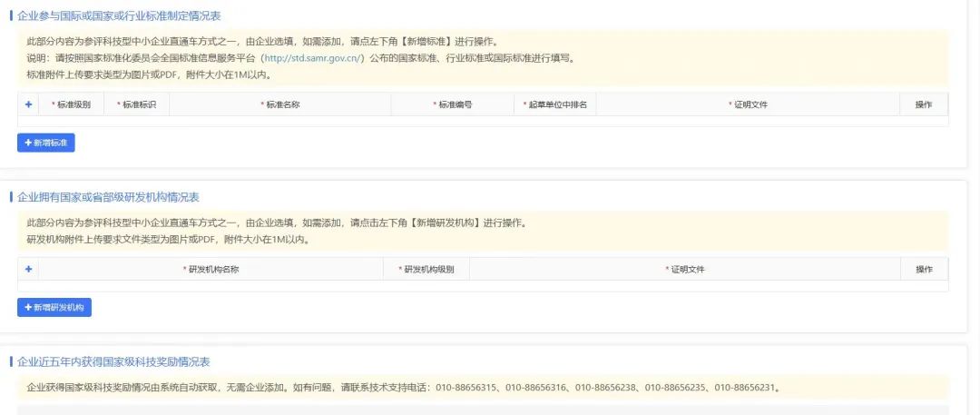Select the 研发机构级别 column header
The width and height of the screenshot is (980, 415).
pos(427,270)
